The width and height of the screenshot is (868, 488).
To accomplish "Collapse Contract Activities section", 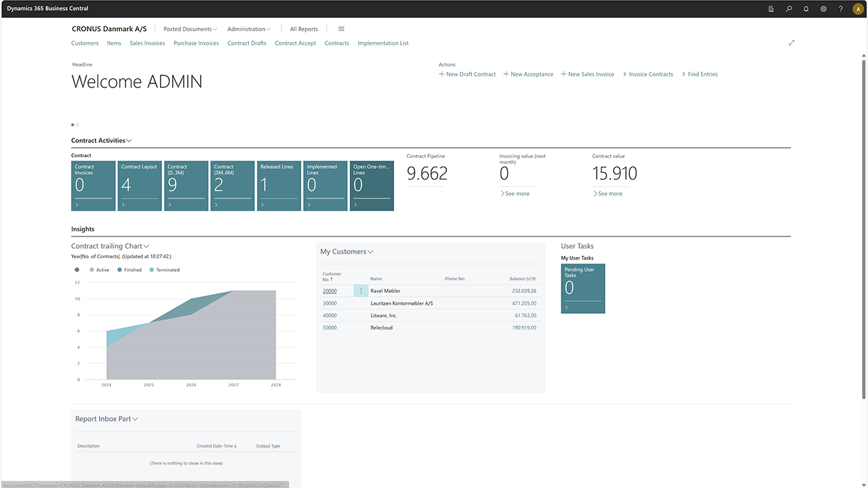I will coord(102,140).
